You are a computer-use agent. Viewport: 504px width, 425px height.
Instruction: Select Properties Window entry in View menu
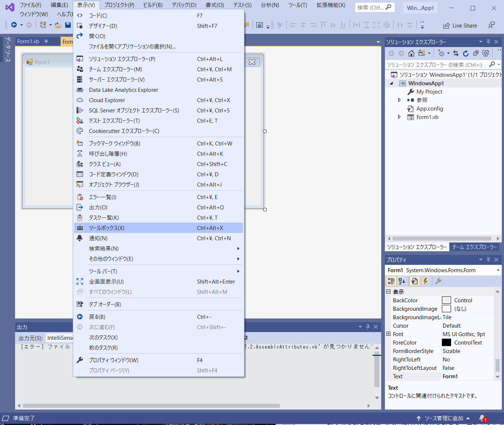point(158,360)
